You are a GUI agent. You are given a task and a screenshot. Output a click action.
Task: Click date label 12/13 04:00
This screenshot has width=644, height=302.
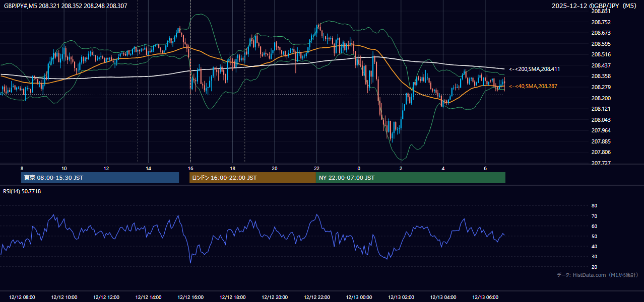tap(443, 297)
